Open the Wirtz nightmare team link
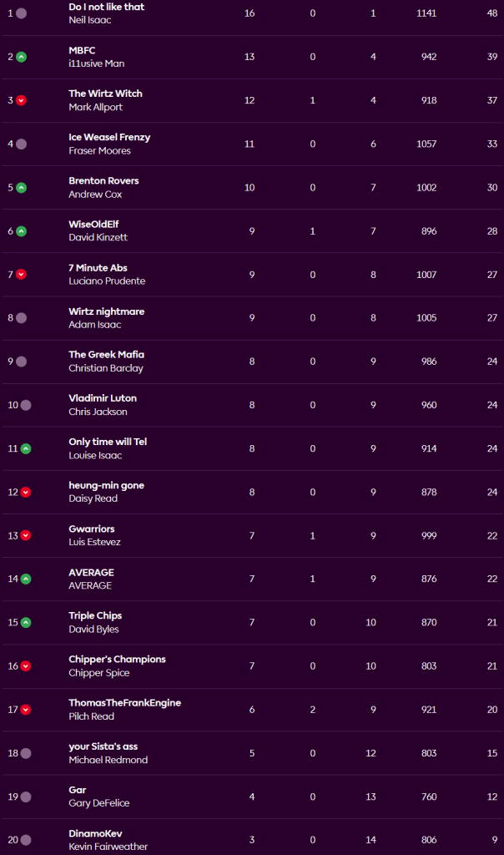Screen dimensions: 504x855 (x=106, y=311)
